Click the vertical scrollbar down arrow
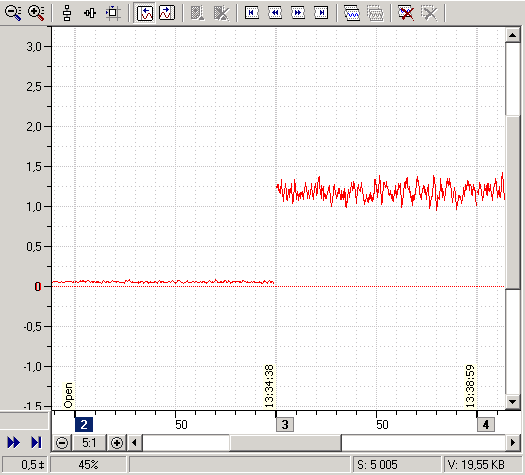Screen dimensions: 525x475 click(x=513, y=402)
